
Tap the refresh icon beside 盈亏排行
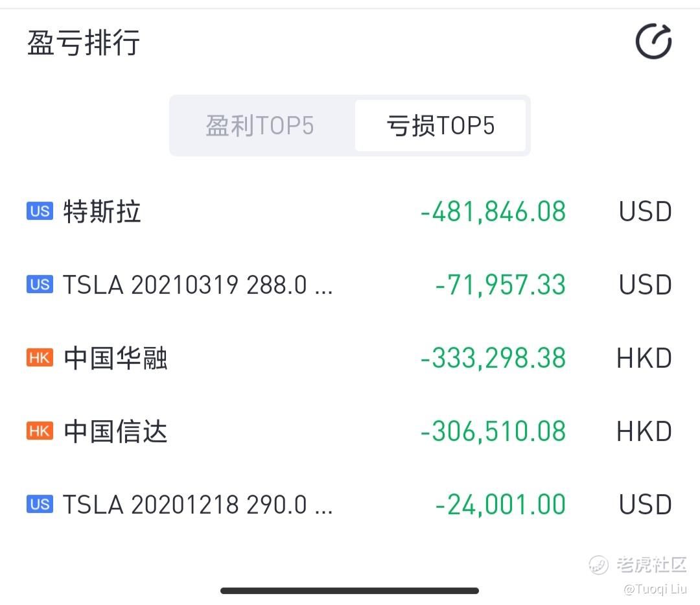pos(653,42)
